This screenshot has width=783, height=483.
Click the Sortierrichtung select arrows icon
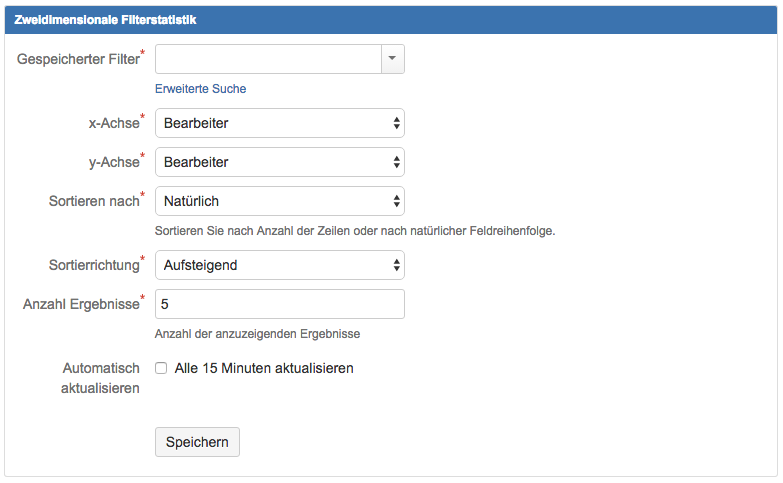click(396, 265)
